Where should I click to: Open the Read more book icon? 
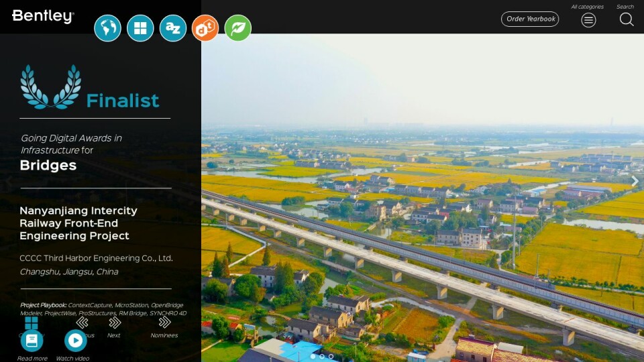[32, 341]
